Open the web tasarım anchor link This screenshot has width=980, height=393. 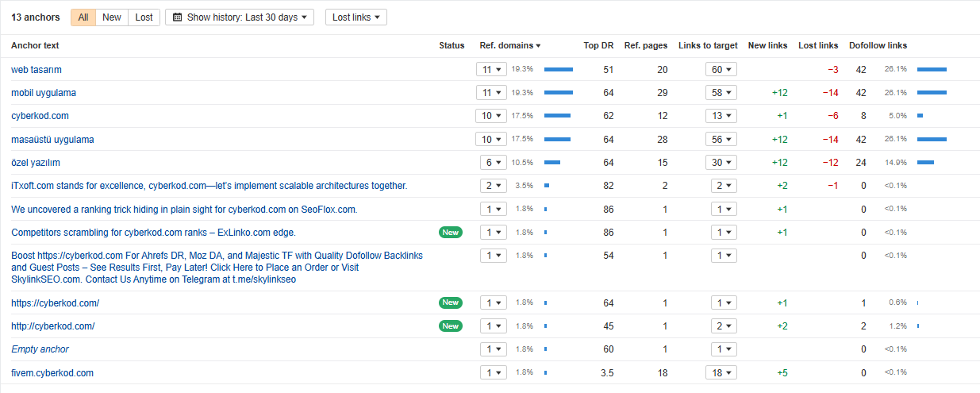tap(37, 70)
